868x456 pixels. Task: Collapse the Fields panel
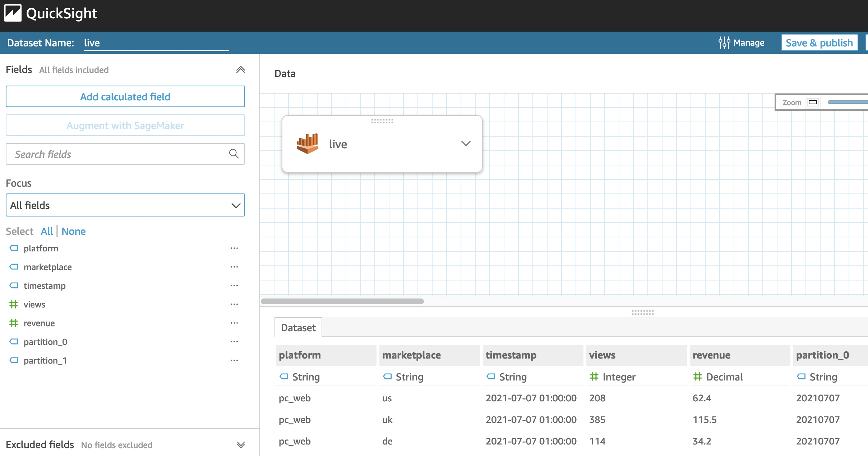pos(240,70)
